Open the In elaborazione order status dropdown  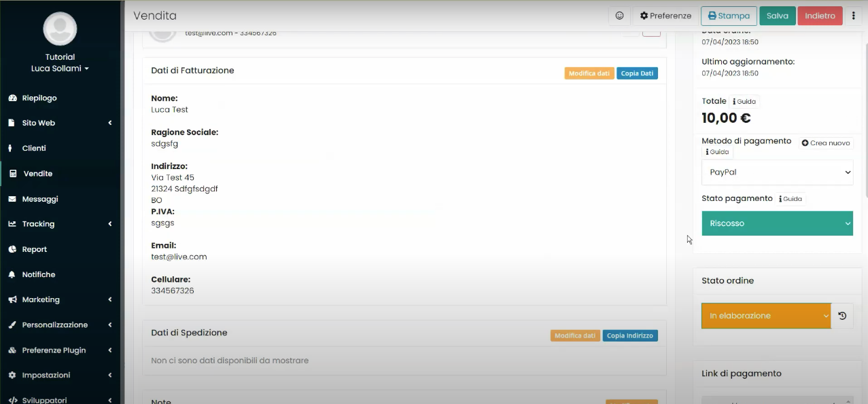[x=766, y=316]
